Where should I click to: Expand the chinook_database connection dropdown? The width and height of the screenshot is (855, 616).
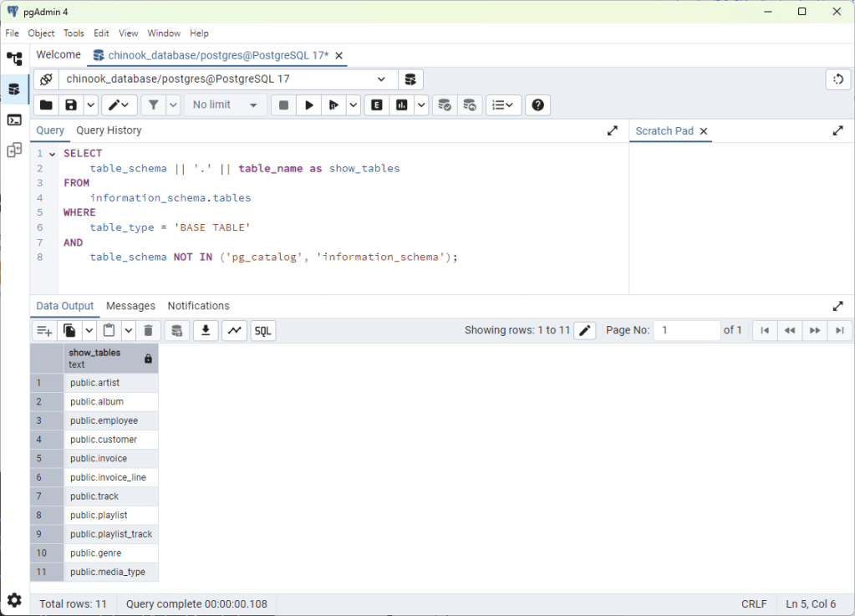[x=381, y=79]
